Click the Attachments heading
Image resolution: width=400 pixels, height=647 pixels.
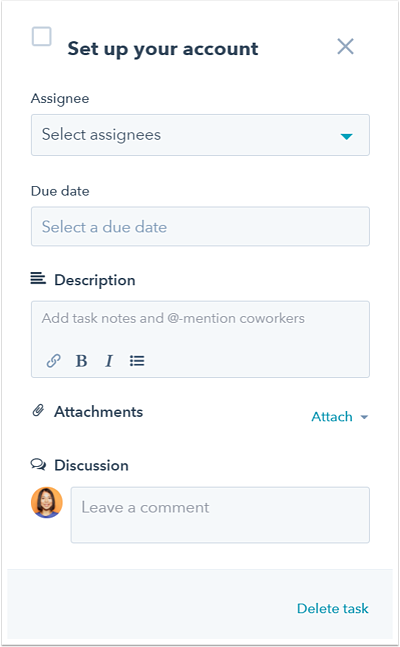click(x=99, y=411)
